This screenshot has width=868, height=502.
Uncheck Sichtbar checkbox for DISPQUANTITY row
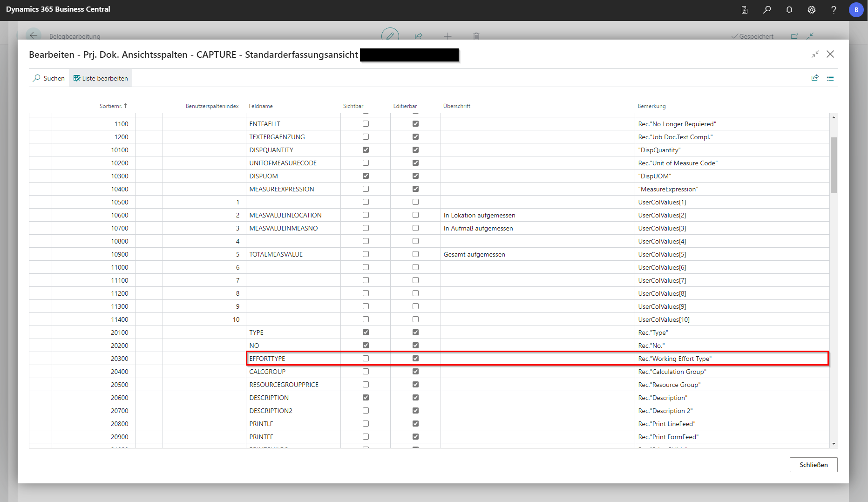pos(366,150)
